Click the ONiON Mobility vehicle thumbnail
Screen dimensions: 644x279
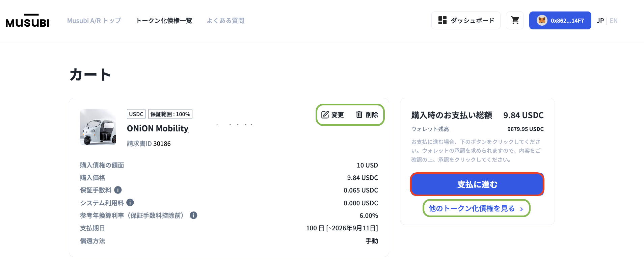[98, 127]
